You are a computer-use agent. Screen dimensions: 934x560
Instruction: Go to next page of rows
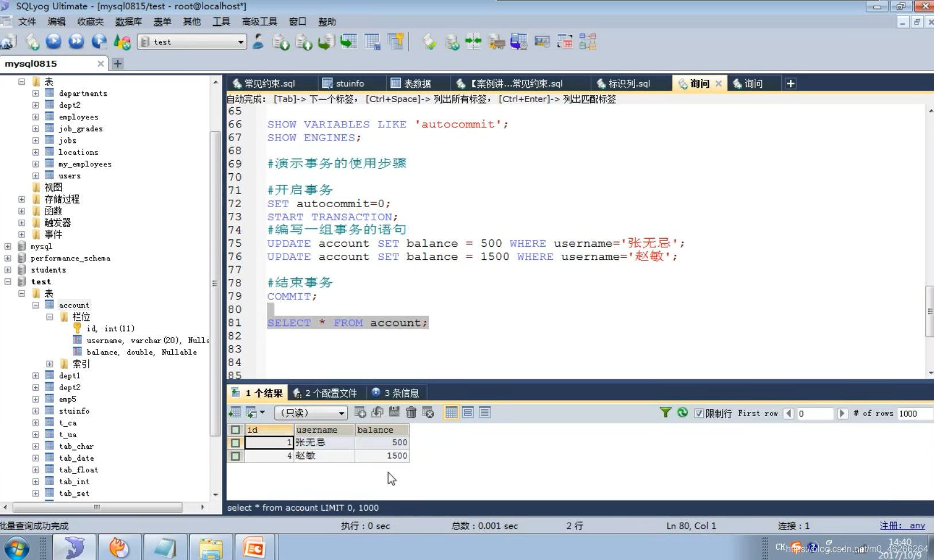tap(842, 413)
